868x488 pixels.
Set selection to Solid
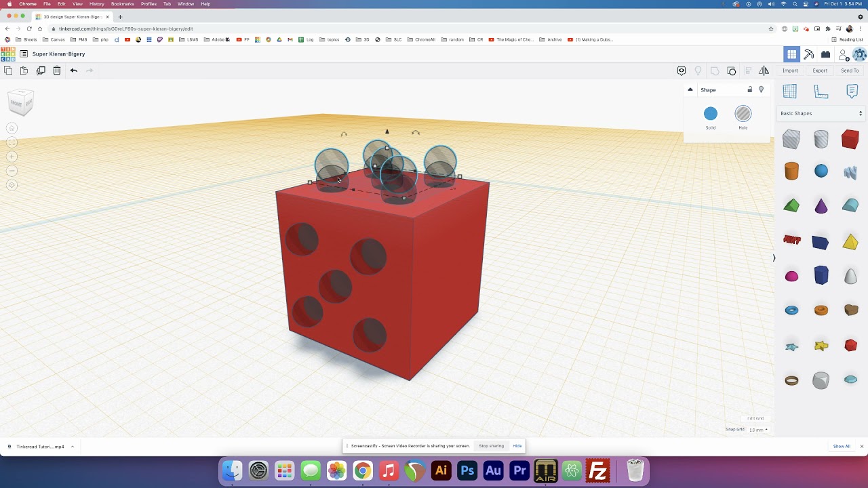[710, 114]
